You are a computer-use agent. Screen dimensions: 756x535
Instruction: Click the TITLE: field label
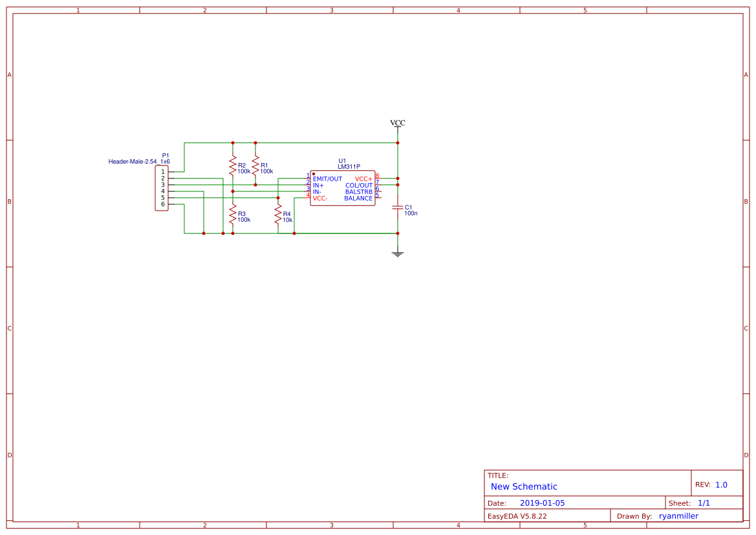click(497, 475)
